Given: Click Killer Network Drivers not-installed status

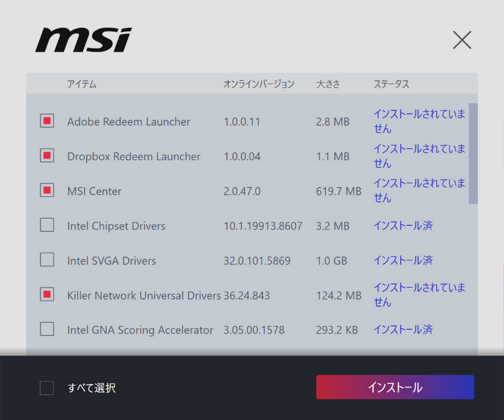Looking at the screenshot, I should click(419, 294).
